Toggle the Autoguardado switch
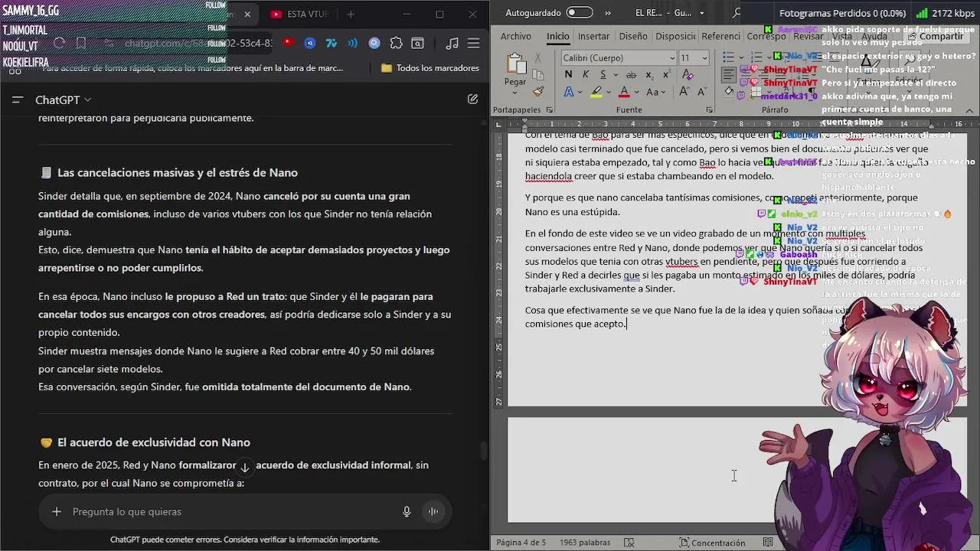 [x=580, y=12]
